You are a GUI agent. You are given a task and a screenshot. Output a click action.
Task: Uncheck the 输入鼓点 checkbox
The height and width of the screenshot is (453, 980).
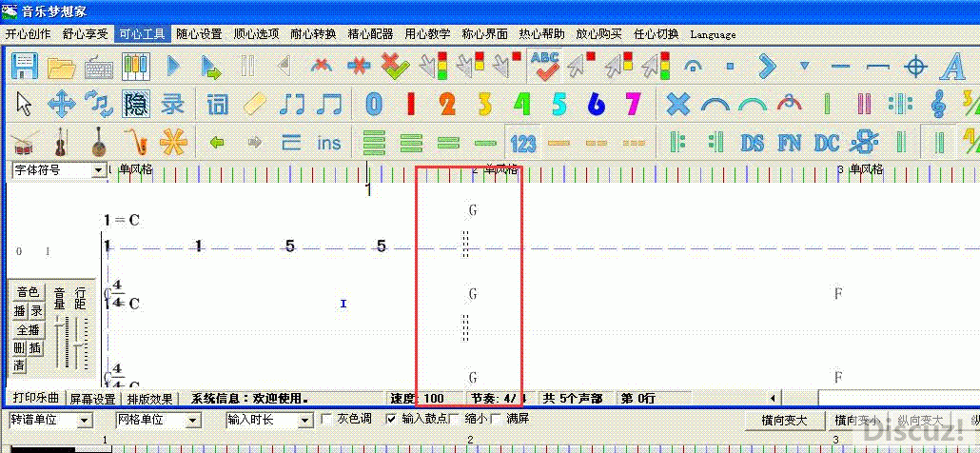pos(391,419)
